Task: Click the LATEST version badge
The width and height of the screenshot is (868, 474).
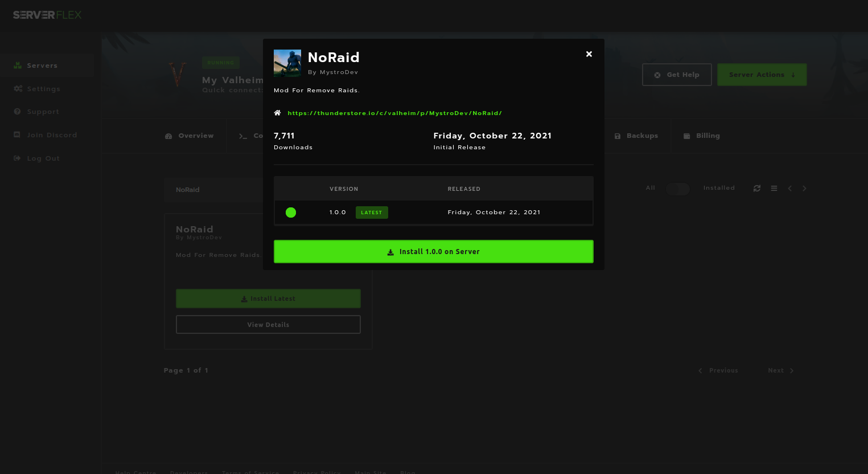Action: (372, 213)
